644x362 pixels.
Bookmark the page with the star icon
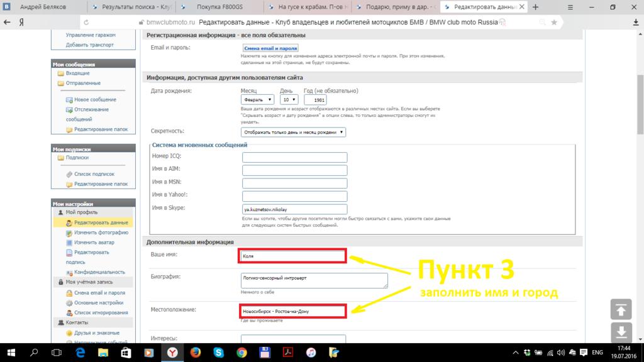pos(553,21)
